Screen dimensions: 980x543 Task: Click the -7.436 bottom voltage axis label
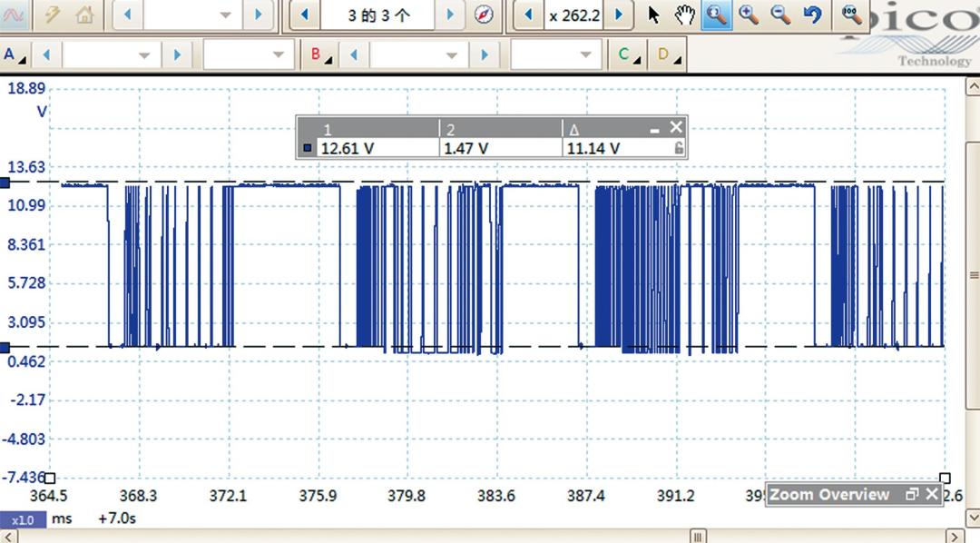24,478
